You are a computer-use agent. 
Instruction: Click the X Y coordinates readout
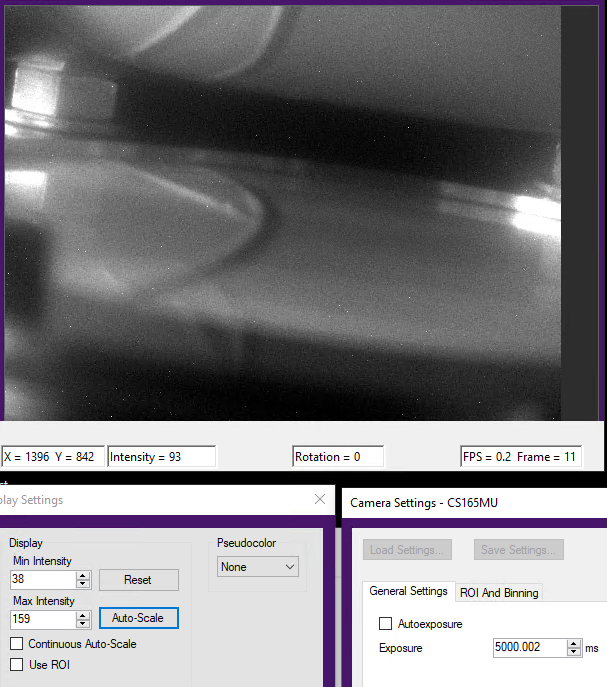click(53, 457)
